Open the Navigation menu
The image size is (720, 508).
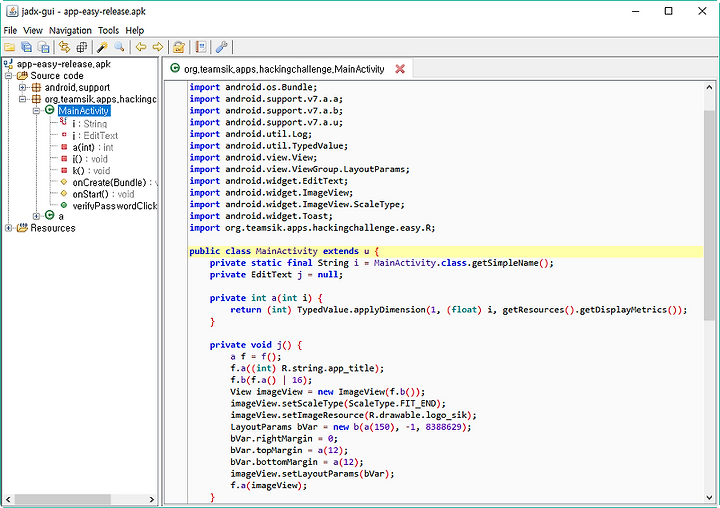pos(70,30)
